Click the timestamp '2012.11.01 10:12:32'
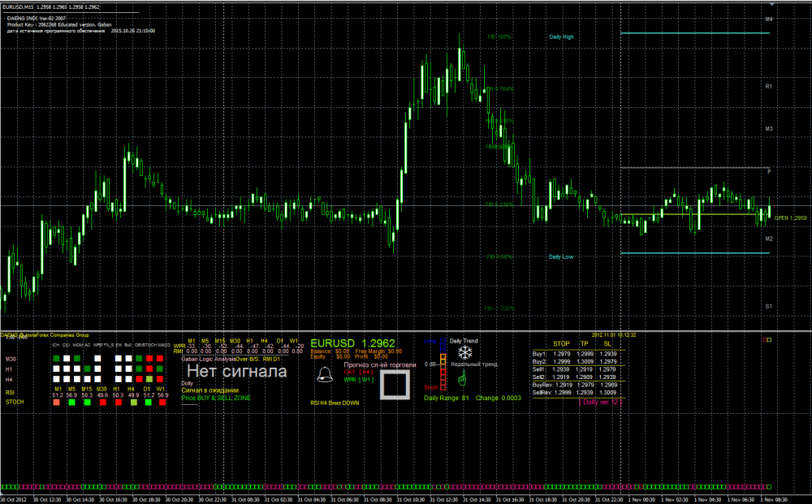This screenshot has width=812, height=504. (x=614, y=335)
